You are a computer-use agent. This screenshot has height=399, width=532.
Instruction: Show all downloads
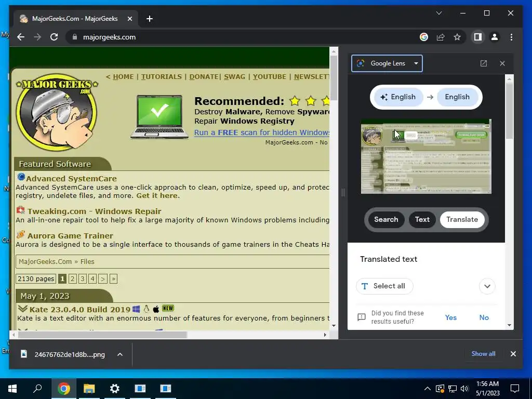pos(483,354)
